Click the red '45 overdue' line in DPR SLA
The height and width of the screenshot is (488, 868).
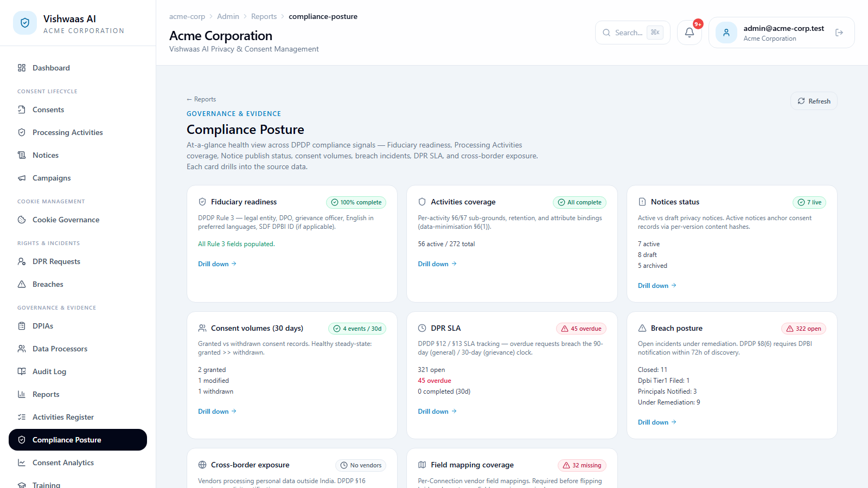tap(434, 381)
